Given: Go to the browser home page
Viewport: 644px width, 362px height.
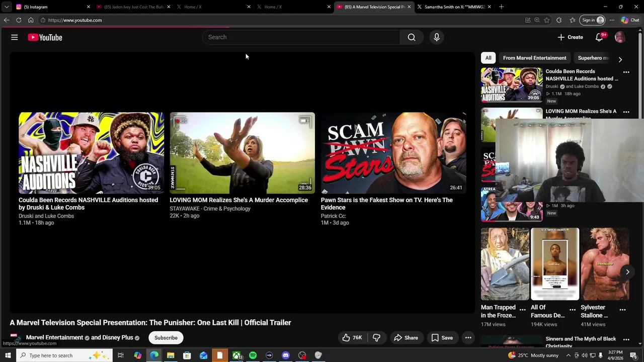Looking at the screenshot, I should tap(31, 20).
